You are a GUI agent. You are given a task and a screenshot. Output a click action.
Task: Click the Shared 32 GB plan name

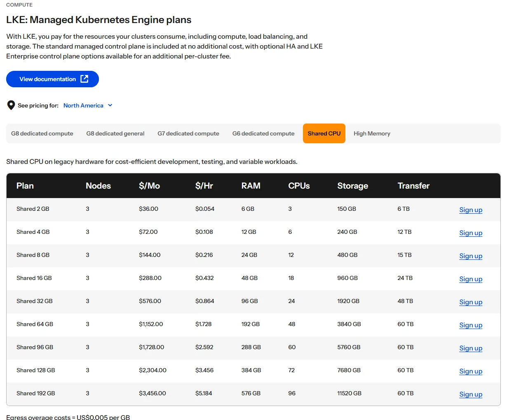click(x=35, y=301)
